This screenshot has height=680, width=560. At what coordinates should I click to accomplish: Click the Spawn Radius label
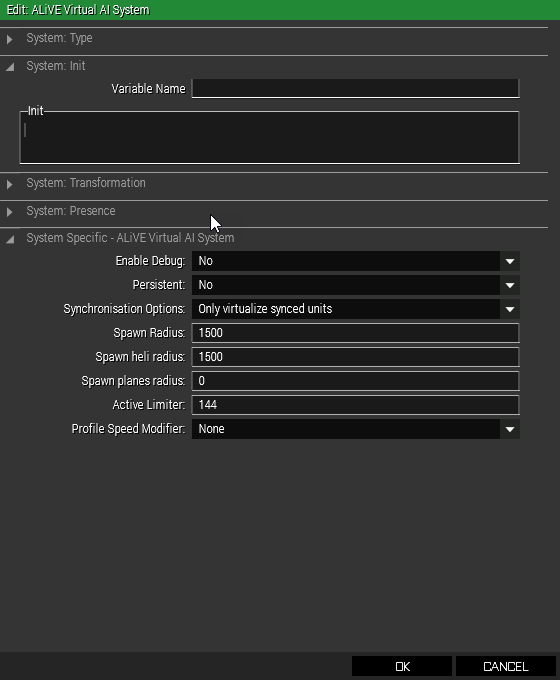point(149,333)
